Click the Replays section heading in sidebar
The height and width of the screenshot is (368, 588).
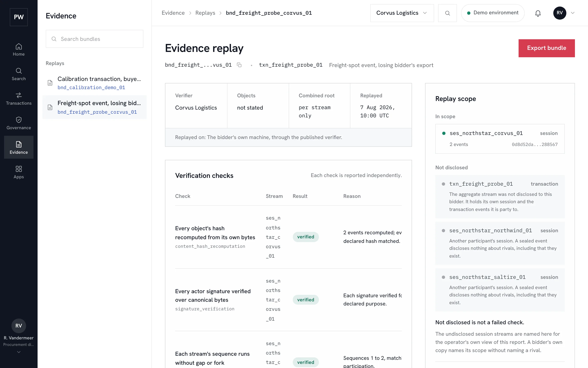pos(55,63)
